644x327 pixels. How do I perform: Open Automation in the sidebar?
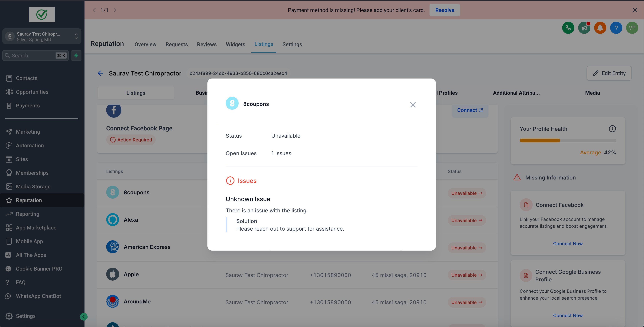point(30,145)
